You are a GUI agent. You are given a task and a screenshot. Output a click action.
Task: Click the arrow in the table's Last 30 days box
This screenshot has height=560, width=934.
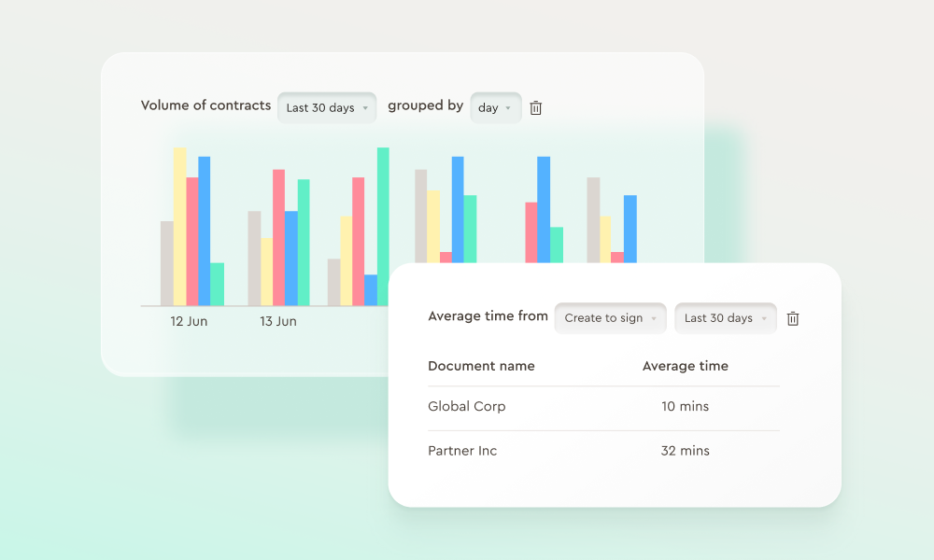click(x=765, y=318)
